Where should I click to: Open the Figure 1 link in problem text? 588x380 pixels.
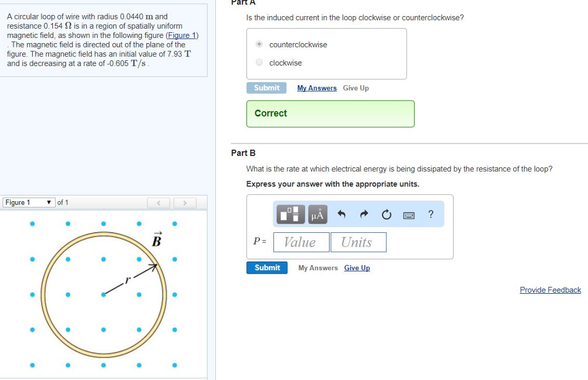click(181, 35)
